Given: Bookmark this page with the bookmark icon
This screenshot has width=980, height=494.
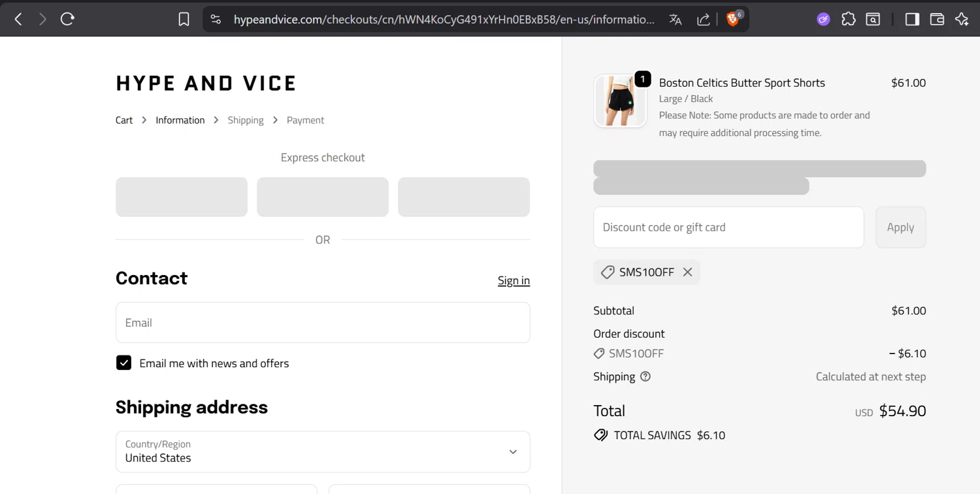Looking at the screenshot, I should [x=184, y=20].
